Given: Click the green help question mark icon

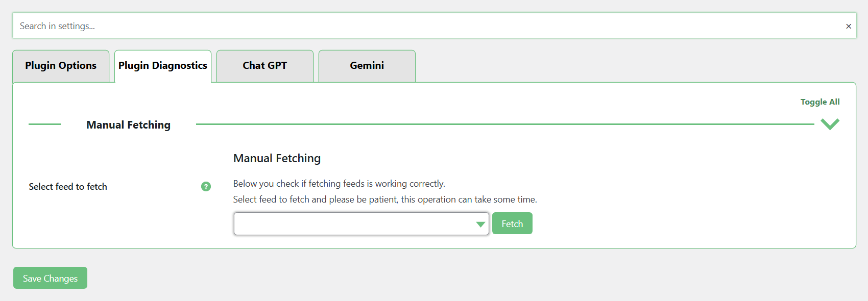Looking at the screenshot, I should pos(206,187).
